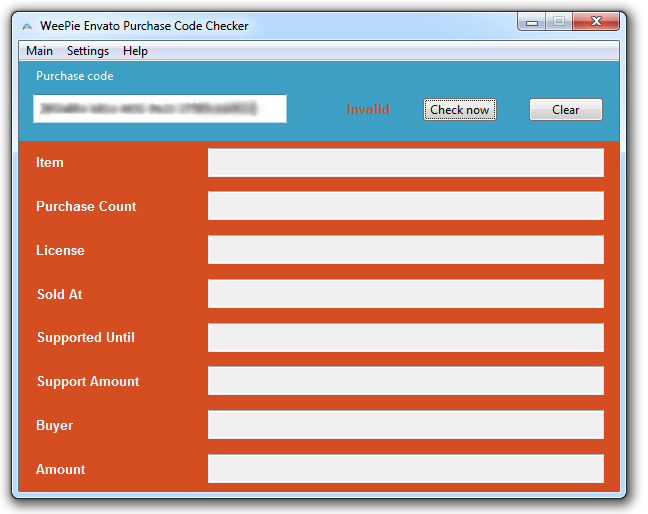Viewport: 648px width, 514px height.
Task: Click the Amount result field
Action: pyautogui.click(x=406, y=469)
